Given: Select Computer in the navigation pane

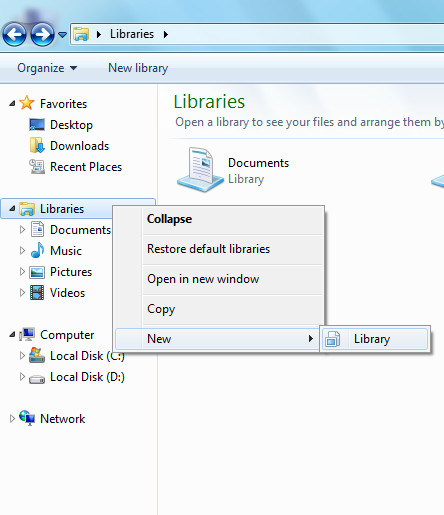Looking at the screenshot, I should click(x=67, y=335).
